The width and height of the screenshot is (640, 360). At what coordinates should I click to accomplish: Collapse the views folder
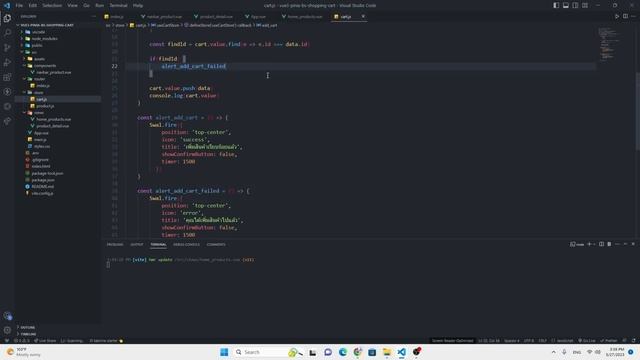coord(39,112)
